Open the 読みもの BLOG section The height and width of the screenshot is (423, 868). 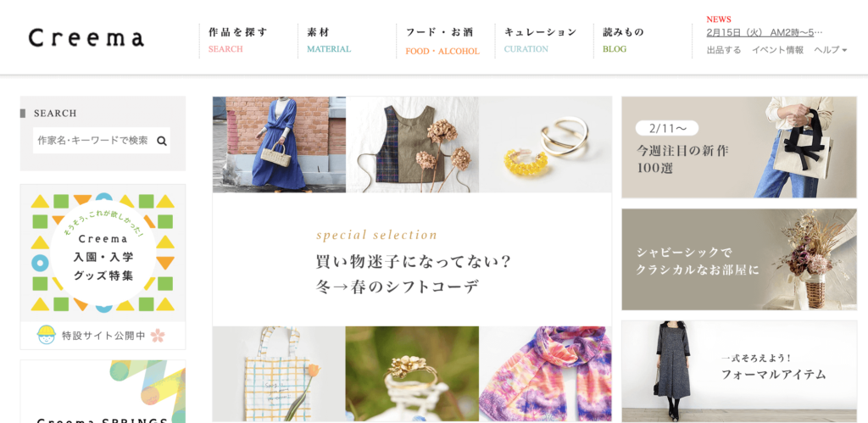point(623,41)
